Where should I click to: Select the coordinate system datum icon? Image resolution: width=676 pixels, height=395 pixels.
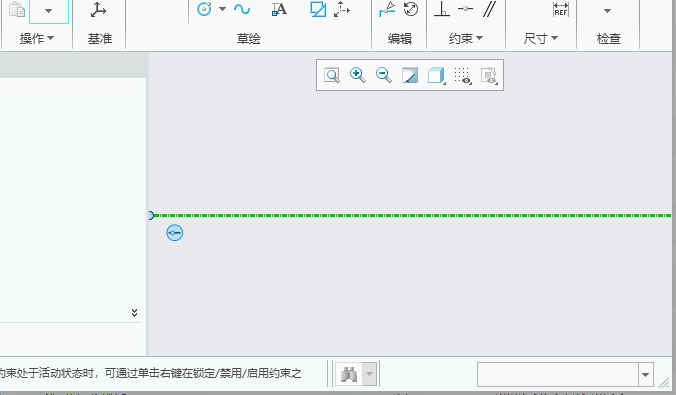click(x=98, y=10)
